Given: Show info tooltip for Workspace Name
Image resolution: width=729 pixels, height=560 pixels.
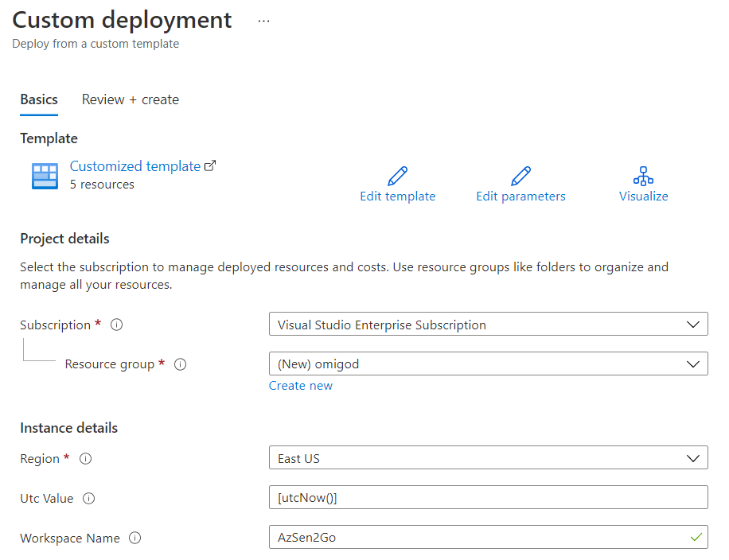Looking at the screenshot, I should pos(134,538).
